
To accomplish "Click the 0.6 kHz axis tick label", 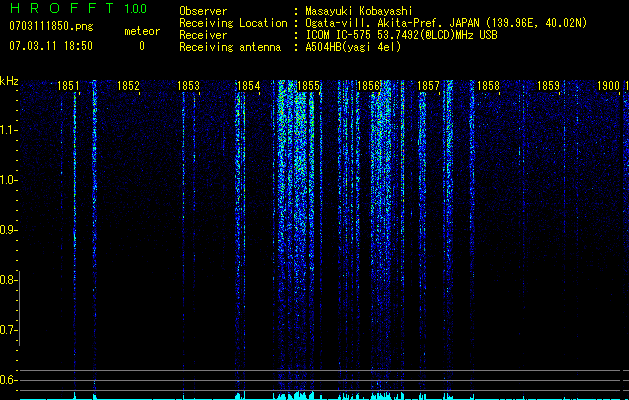I will 8,380.
